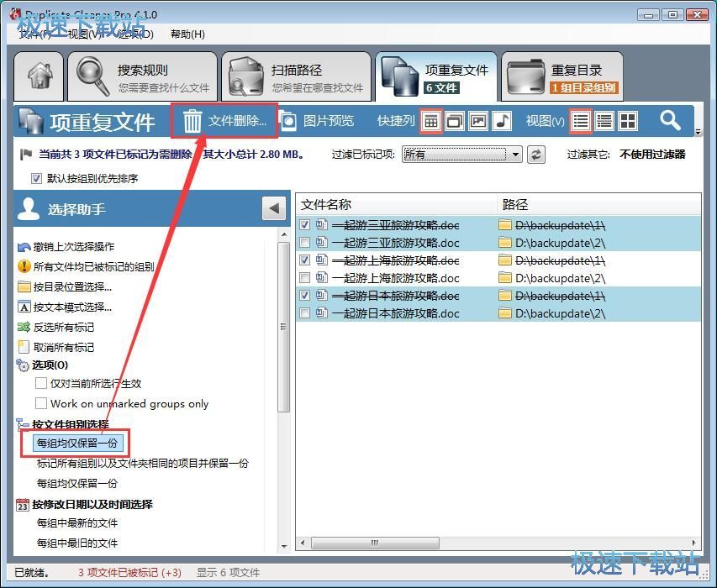Expand the 选项(O) section
The width and height of the screenshot is (717, 588).
[50, 365]
